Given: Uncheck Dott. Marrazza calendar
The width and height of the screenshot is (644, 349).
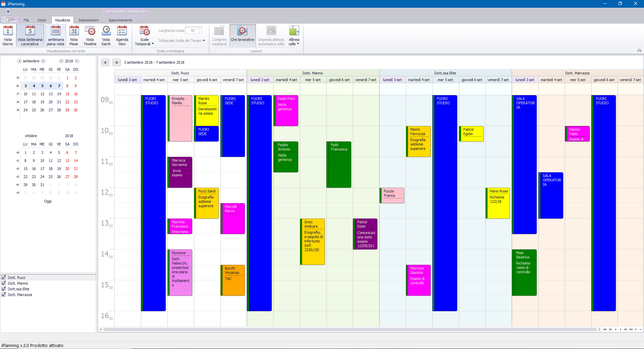Looking at the screenshot, I should (4, 294).
